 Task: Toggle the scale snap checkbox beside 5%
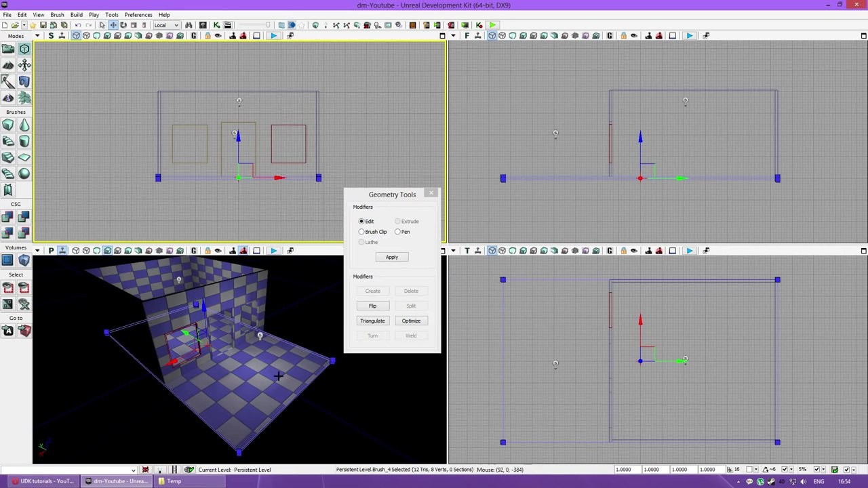coord(816,469)
